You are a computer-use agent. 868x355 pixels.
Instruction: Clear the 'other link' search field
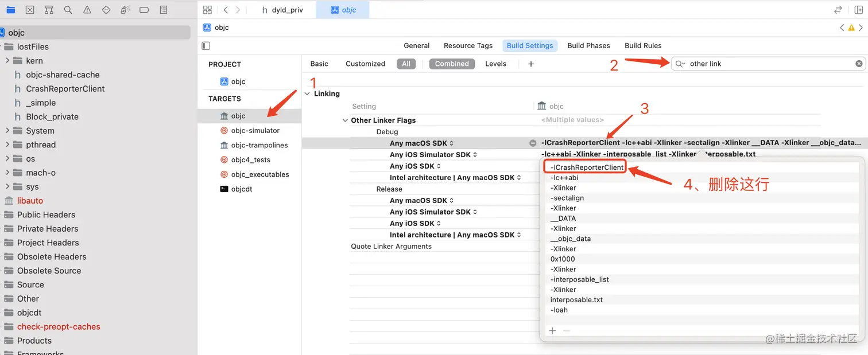coord(859,64)
